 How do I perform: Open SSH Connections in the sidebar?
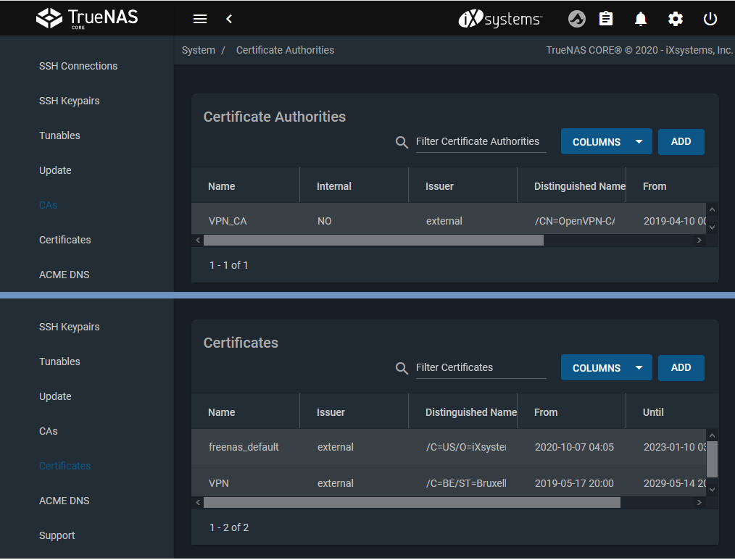click(78, 66)
